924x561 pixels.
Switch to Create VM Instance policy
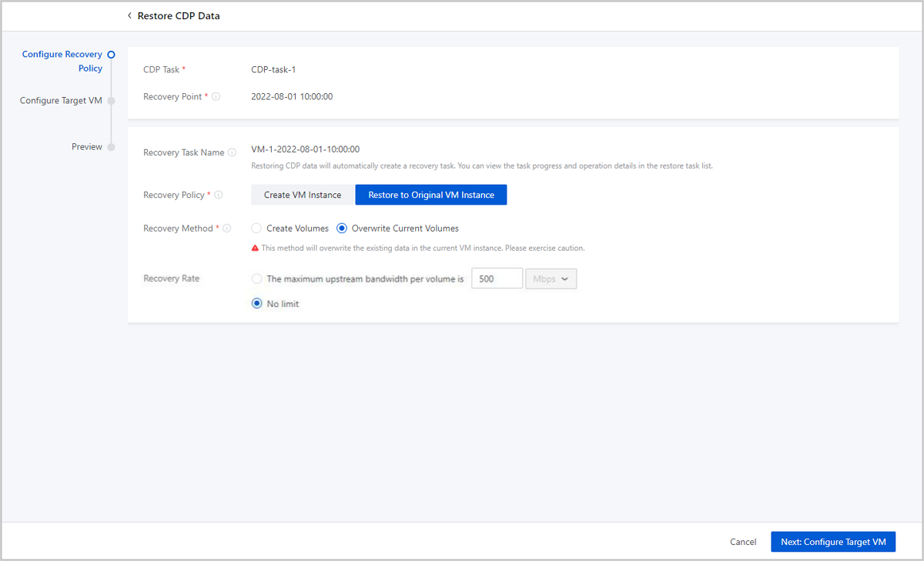click(303, 195)
